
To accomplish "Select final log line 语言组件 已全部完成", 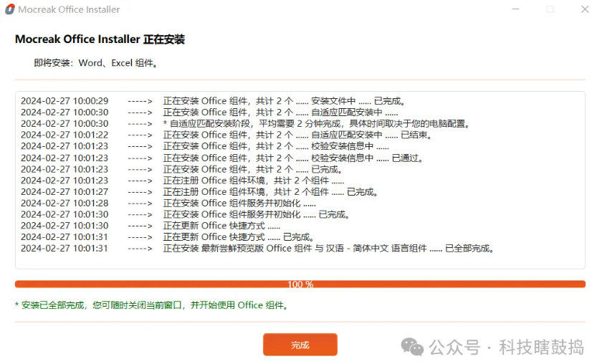I will (x=258, y=248).
